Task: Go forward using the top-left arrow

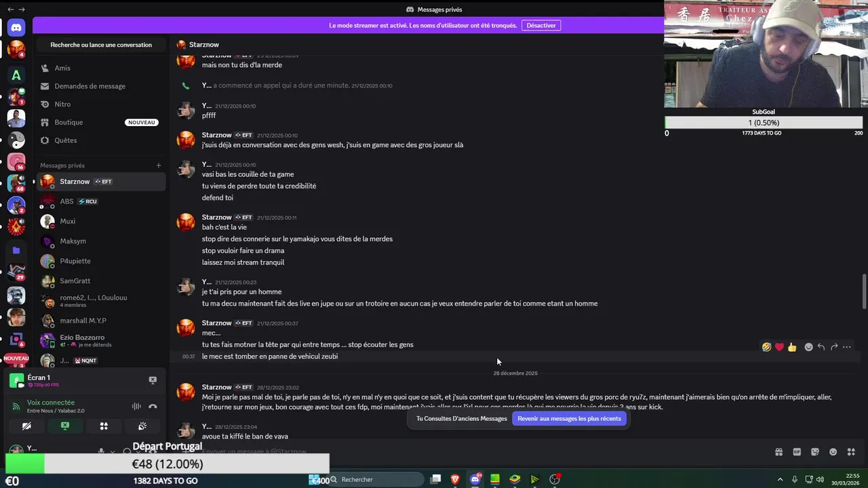Action: [22, 9]
